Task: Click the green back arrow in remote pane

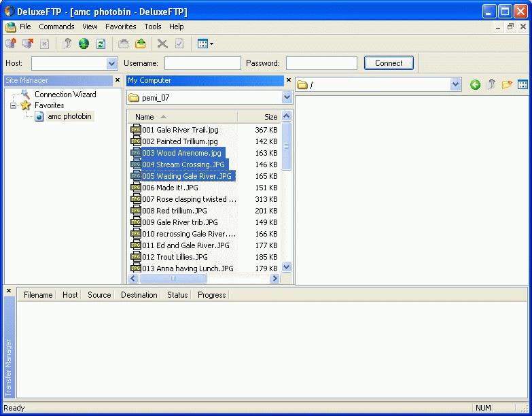Action: [475, 85]
